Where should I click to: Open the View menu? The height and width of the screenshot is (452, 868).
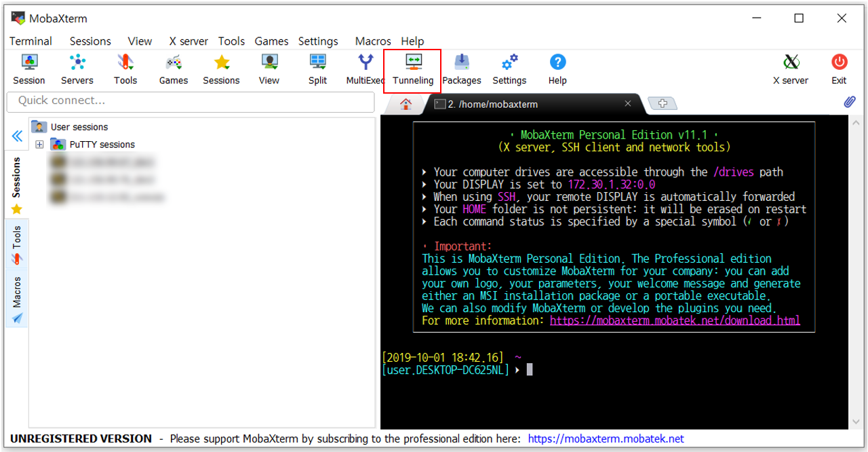click(x=140, y=41)
